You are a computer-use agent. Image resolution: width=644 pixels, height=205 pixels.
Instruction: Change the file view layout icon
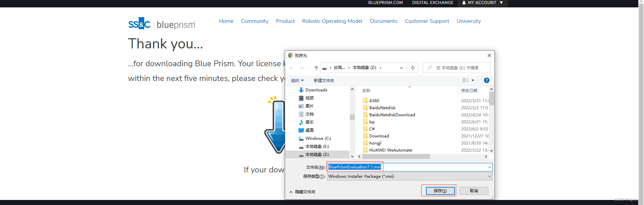[466, 80]
